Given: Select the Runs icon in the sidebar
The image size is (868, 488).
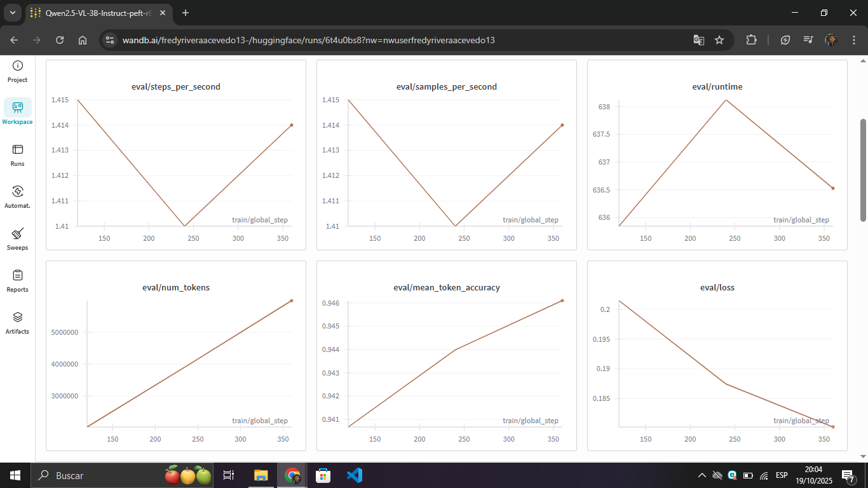Looking at the screenshot, I should coord(17,153).
